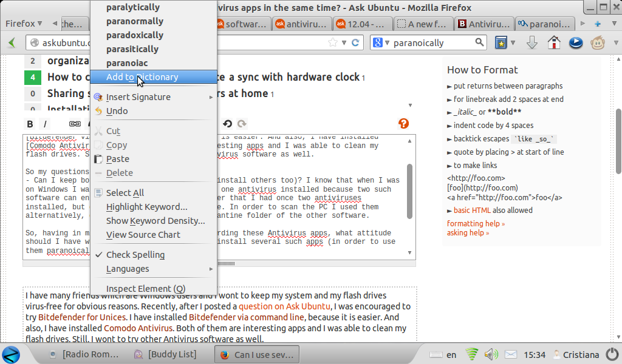Image resolution: width=622 pixels, height=364 pixels.
Task: Reload the page with the refresh icon
Action: click(x=355, y=43)
